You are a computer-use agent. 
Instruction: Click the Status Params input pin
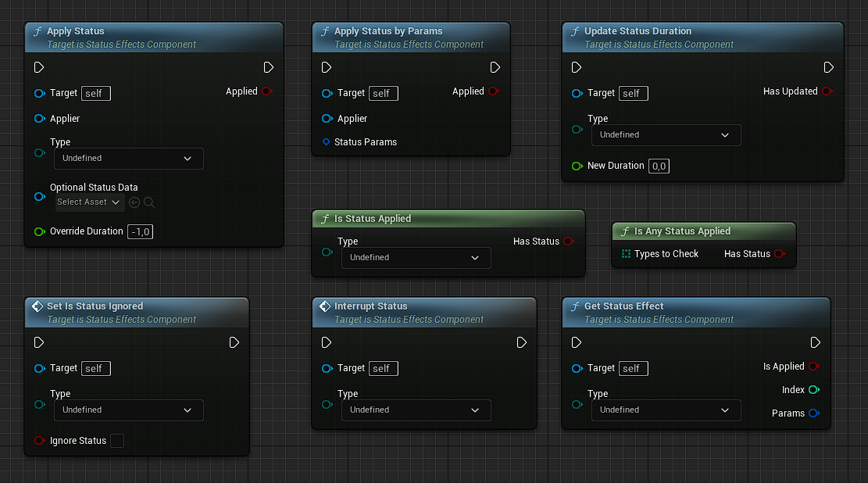click(327, 142)
